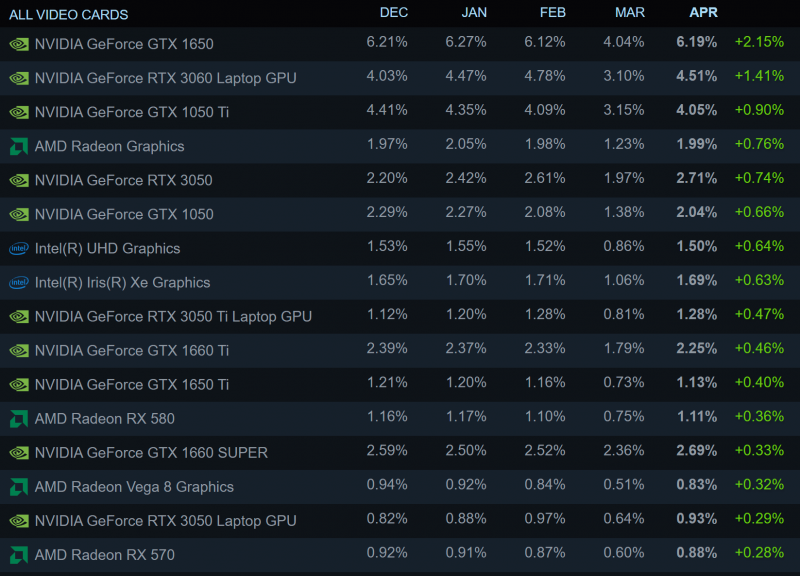
Task: Click the NVIDIA logo beside GeForce GTX 1650
Action: (x=18, y=44)
